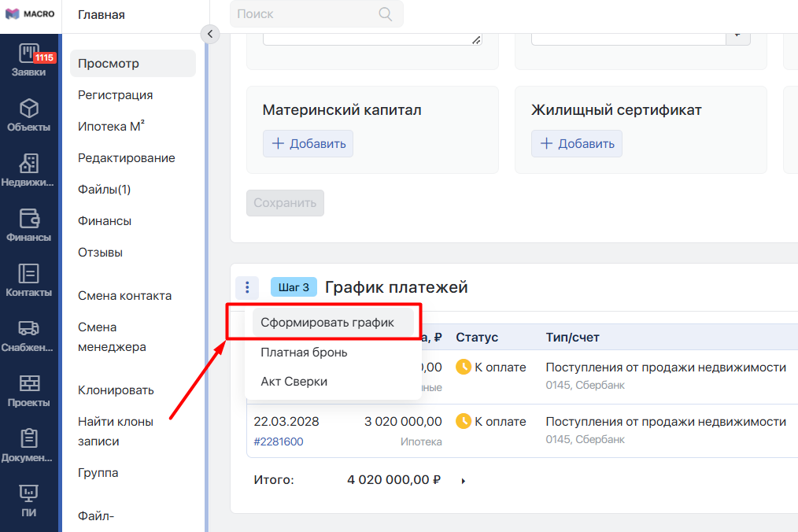Image resolution: width=798 pixels, height=532 pixels.
Task: Add Материнский капитал with Добавить button
Action: click(308, 143)
